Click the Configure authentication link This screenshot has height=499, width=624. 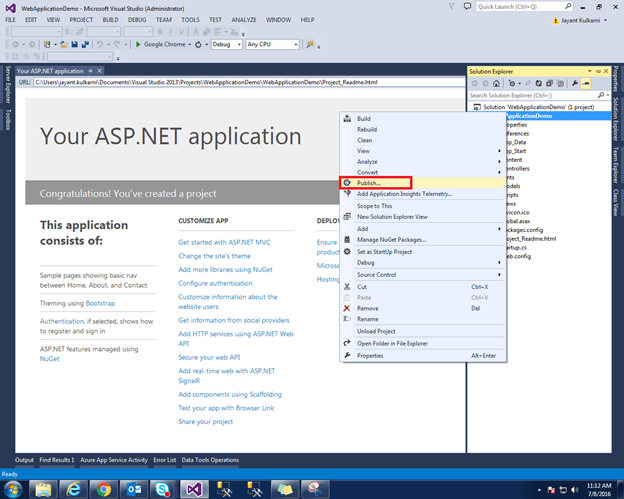click(215, 283)
